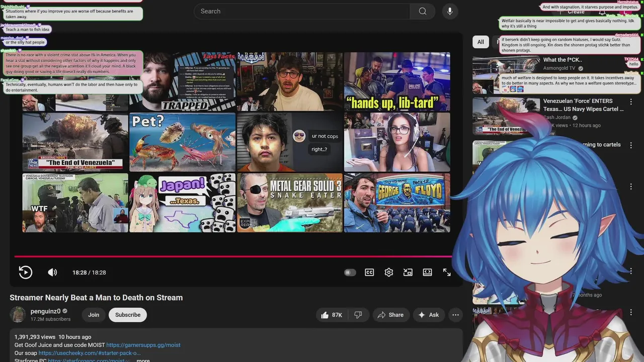The height and width of the screenshot is (362, 644).
Task: Click the Ask button
Action: click(429, 315)
